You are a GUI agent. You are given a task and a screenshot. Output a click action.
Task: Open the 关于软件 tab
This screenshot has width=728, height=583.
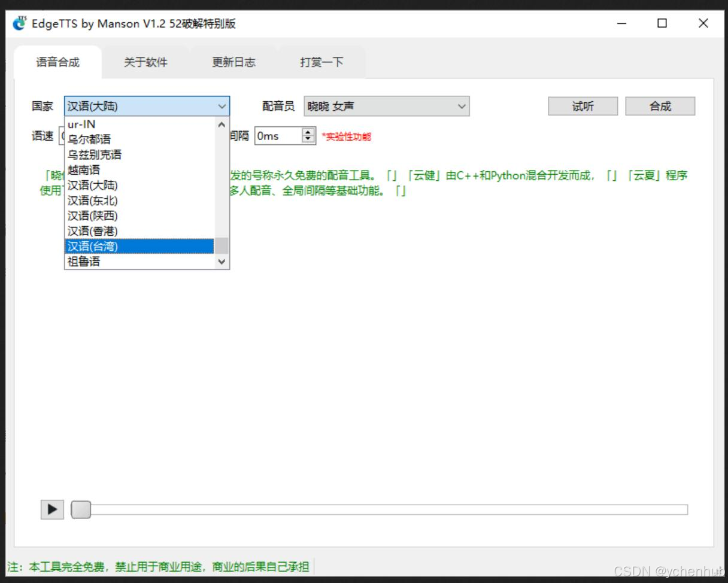(145, 62)
